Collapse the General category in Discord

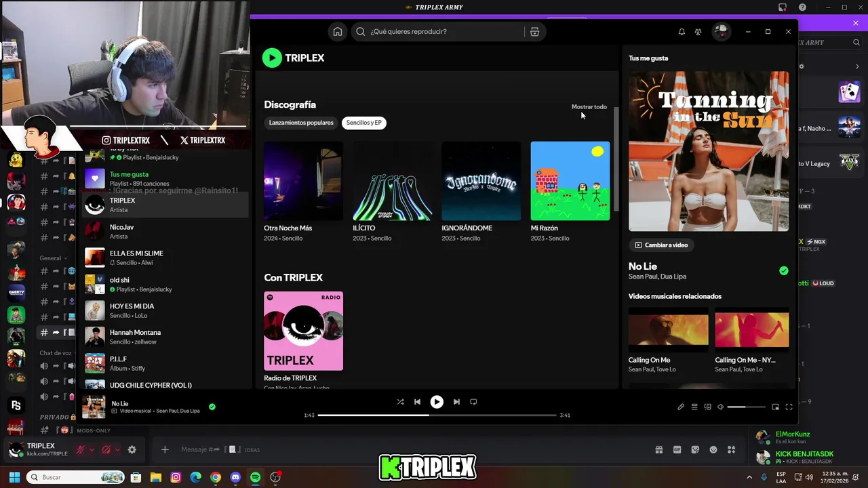pyautogui.click(x=54, y=258)
